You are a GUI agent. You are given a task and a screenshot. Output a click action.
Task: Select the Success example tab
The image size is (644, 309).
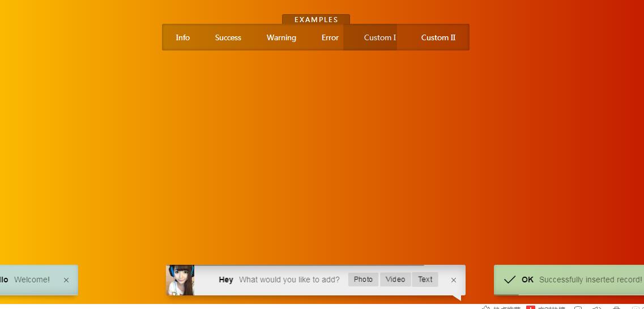(x=228, y=37)
